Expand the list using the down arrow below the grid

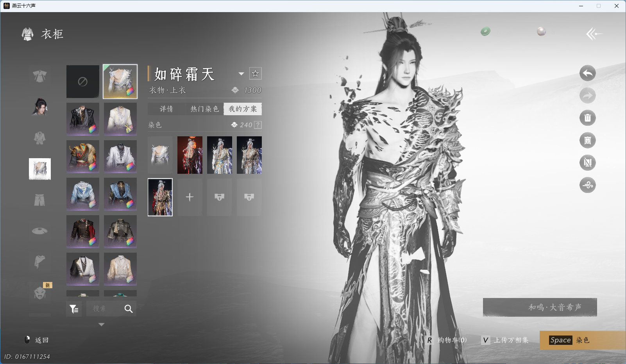101,324
